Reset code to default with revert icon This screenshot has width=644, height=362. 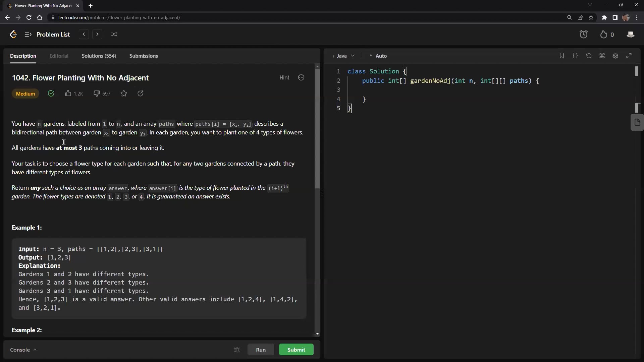(589, 56)
